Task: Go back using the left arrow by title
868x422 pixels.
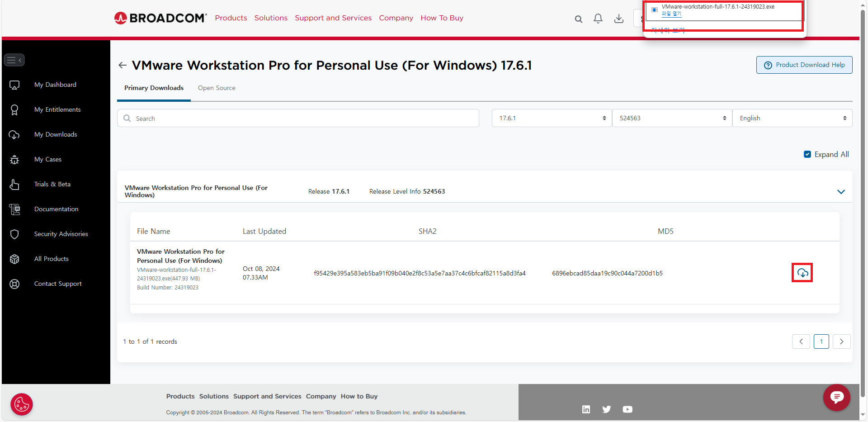Action: [122, 65]
